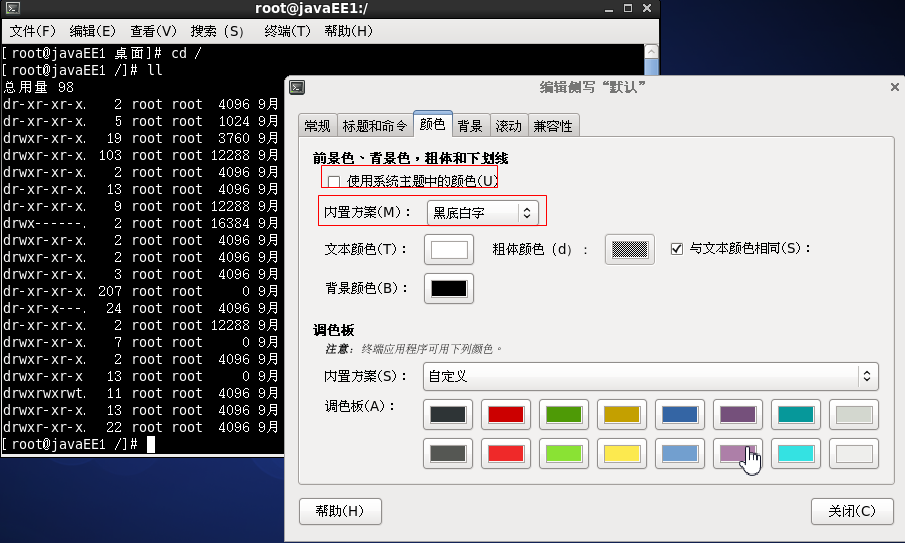This screenshot has height=543, width=905.
Task: Click the 总用量 98 line in terminal
Action: click(x=39, y=88)
